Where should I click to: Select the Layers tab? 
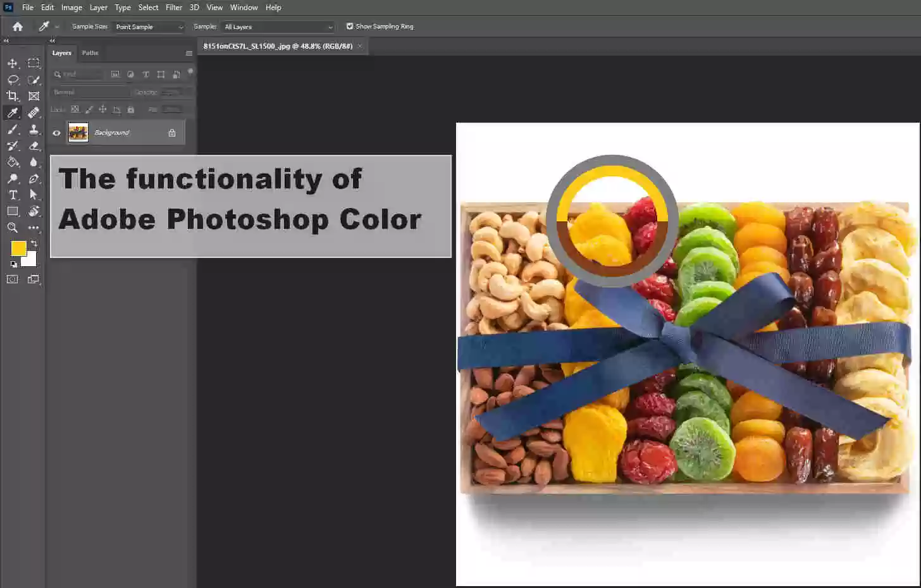[x=62, y=53]
